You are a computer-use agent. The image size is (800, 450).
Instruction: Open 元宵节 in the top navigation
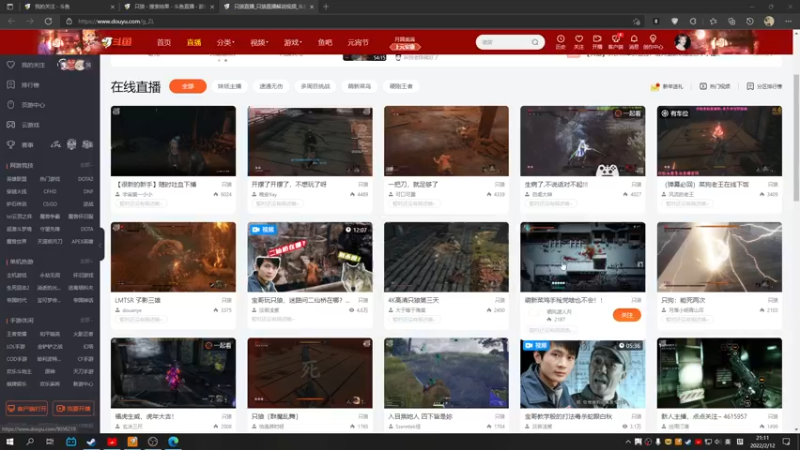358,42
